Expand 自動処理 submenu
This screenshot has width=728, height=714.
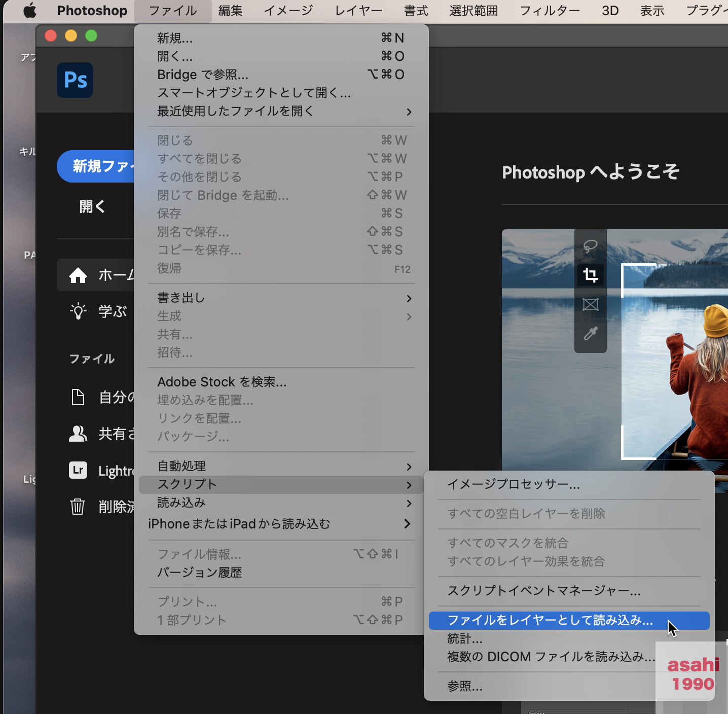(281, 467)
